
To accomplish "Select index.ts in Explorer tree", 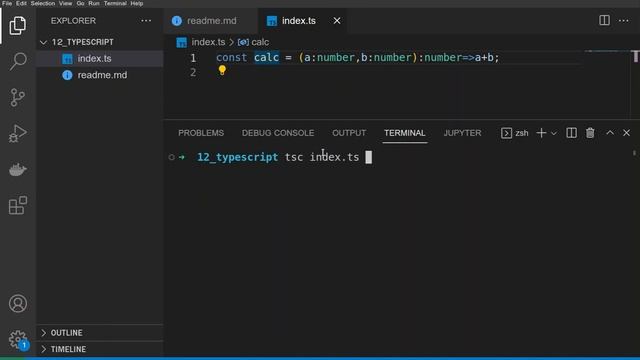I will coord(100,59).
